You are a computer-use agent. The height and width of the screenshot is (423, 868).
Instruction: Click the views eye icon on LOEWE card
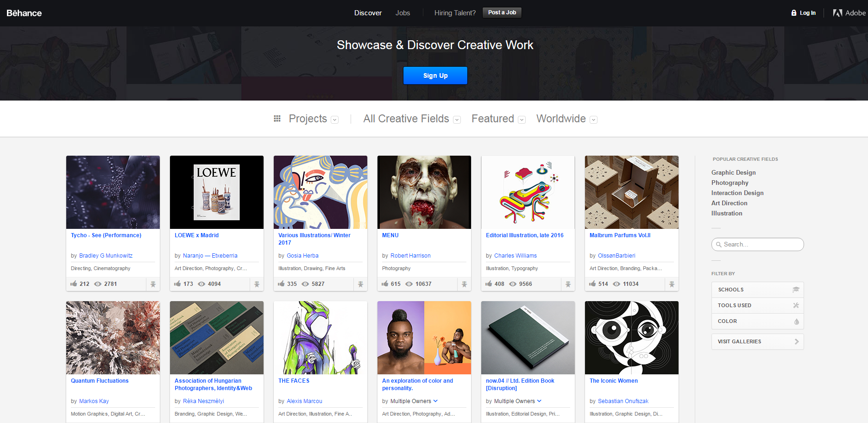click(x=201, y=284)
